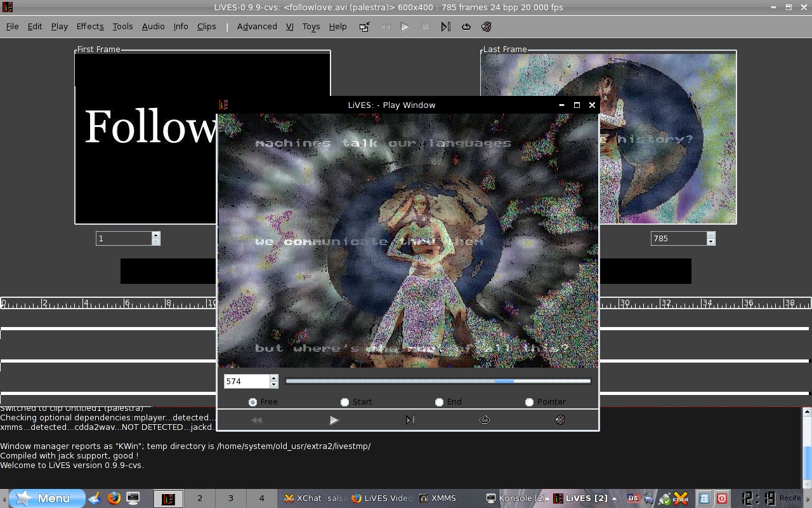
Task: Click the desktop monitor launcher in taskbar
Action: coord(133,498)
